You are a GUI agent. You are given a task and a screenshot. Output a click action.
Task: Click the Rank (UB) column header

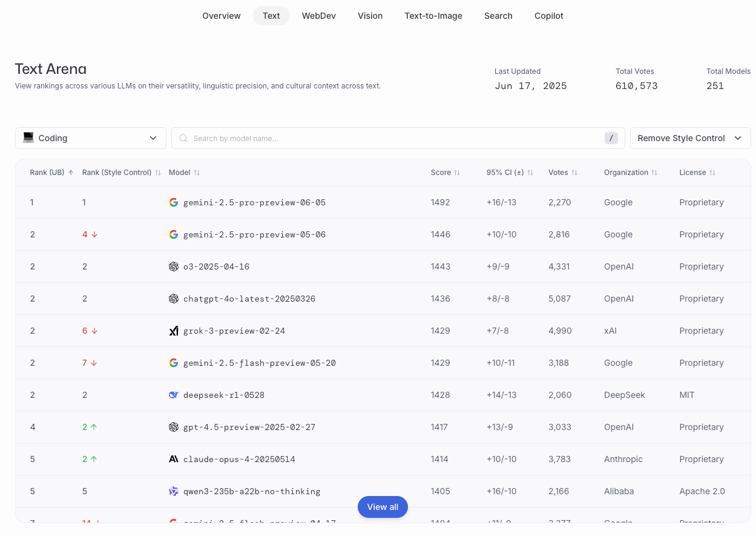pos(47,173)
